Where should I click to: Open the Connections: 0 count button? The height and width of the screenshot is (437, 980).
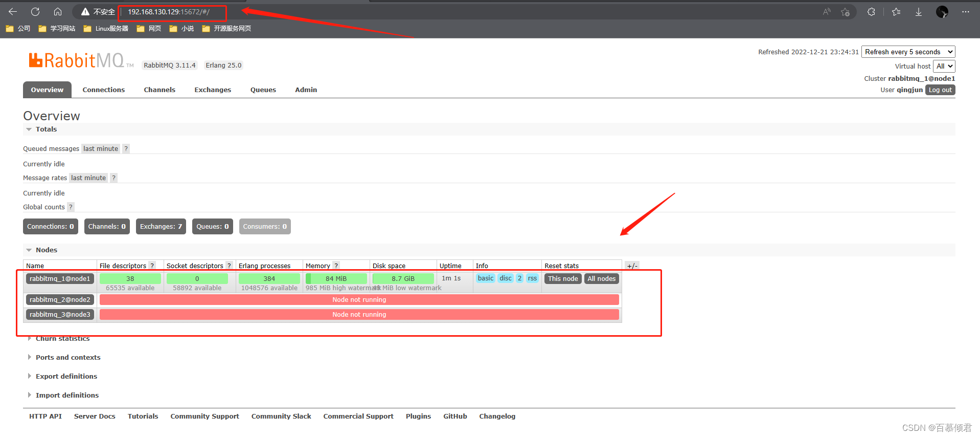tap(51, 227)
